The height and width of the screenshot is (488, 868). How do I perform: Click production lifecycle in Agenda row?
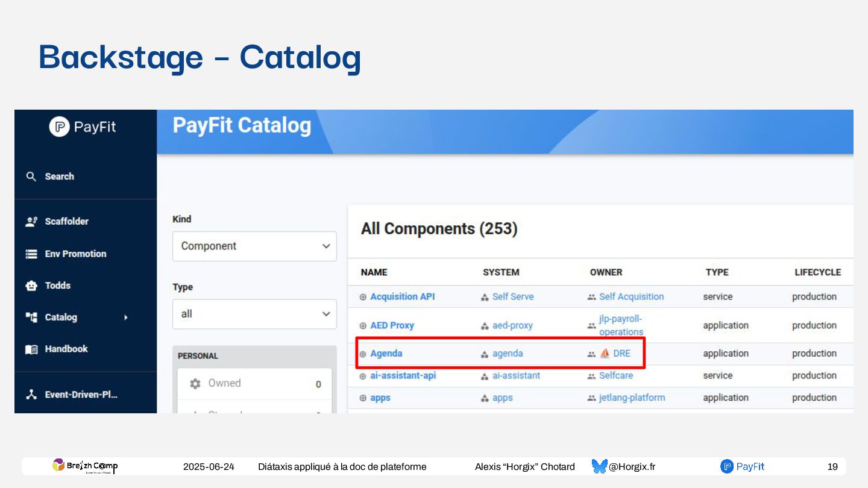pyautogui.click(x=814, y=354)
